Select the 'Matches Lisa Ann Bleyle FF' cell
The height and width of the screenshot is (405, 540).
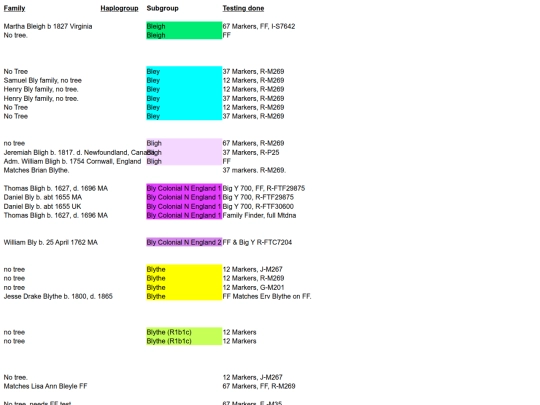pyautogui.click(x=45, y=386)
